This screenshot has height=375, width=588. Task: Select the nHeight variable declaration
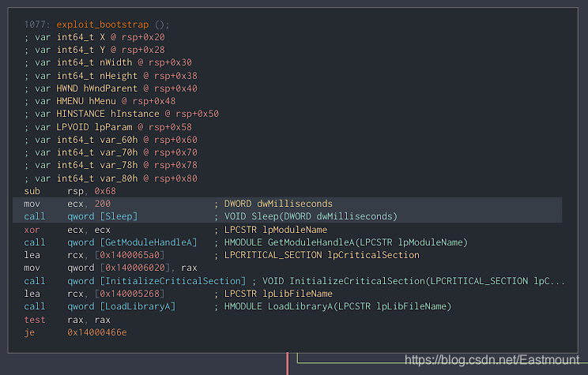pyautogui.click(x=111, y=76)
